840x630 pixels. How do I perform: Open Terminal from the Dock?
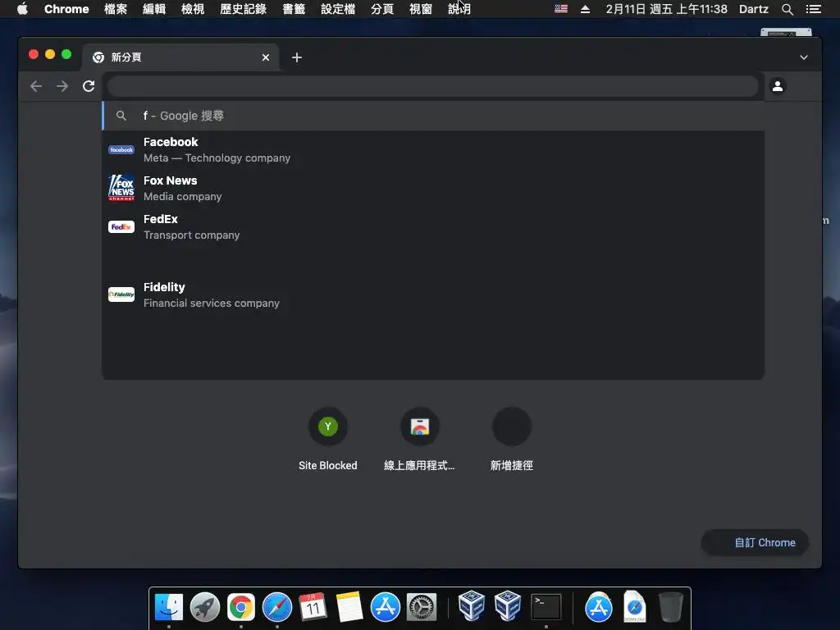546,608
